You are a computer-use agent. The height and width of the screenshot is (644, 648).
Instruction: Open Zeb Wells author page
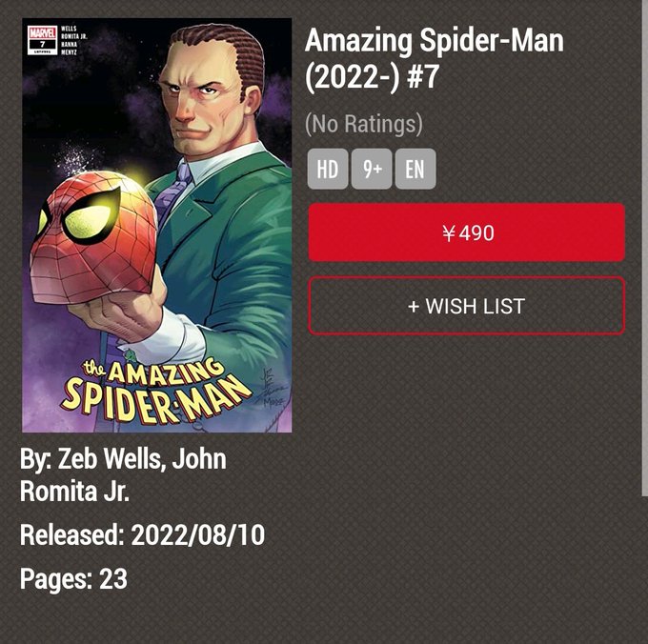[109, 458]
